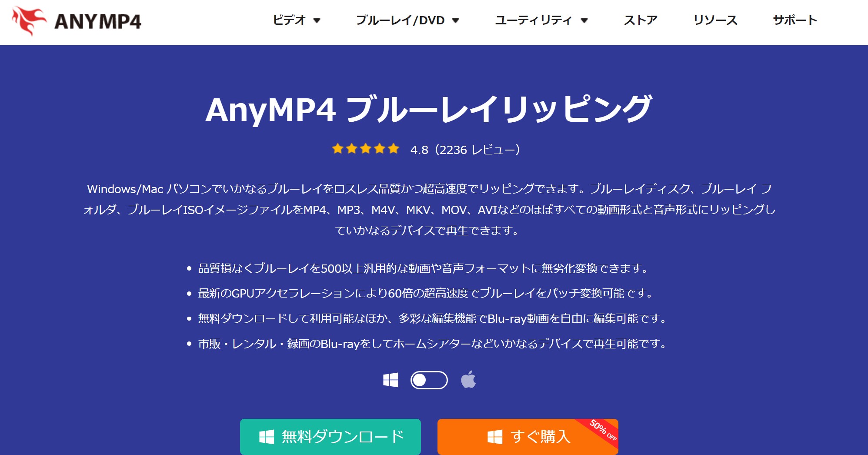The image size is (868, 455).
Task: Click the bullet text about 多彩な編集機能
Action: [433, 318]
